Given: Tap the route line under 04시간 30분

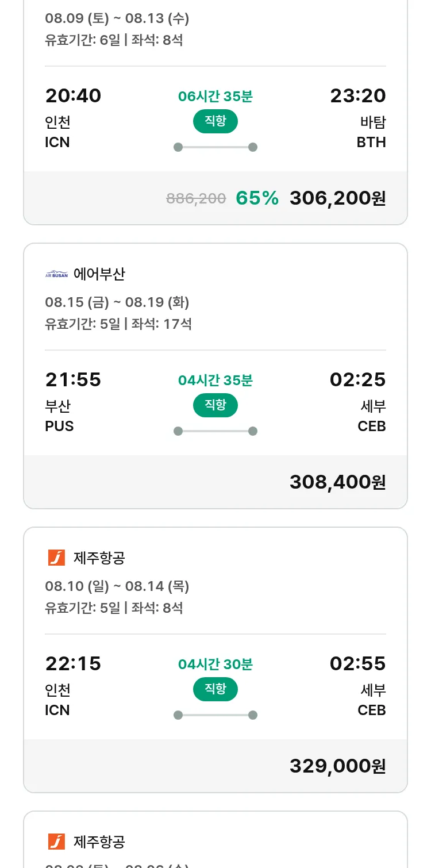Looking at the screenshot, I should point(215,715).
